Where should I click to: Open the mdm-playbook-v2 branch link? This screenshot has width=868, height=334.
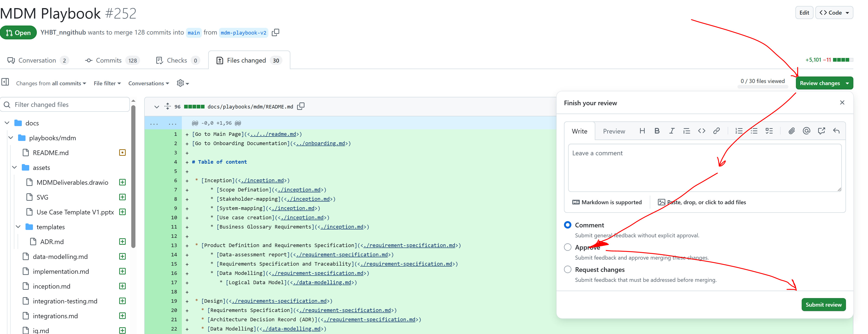point(243,33)
